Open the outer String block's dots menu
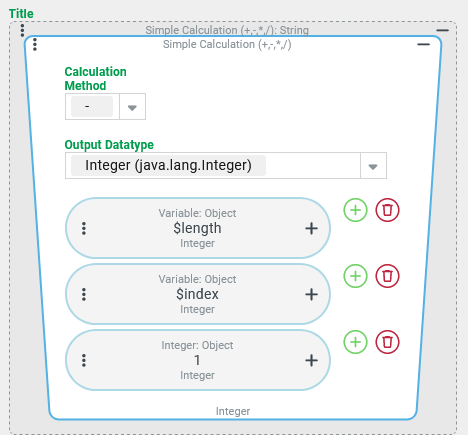The height and width of the screenshot is (435, 468). coord(22,30)
